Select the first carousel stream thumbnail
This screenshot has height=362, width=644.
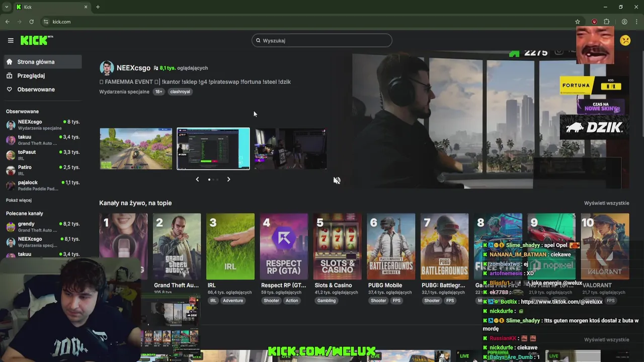(x=136, y=148)
